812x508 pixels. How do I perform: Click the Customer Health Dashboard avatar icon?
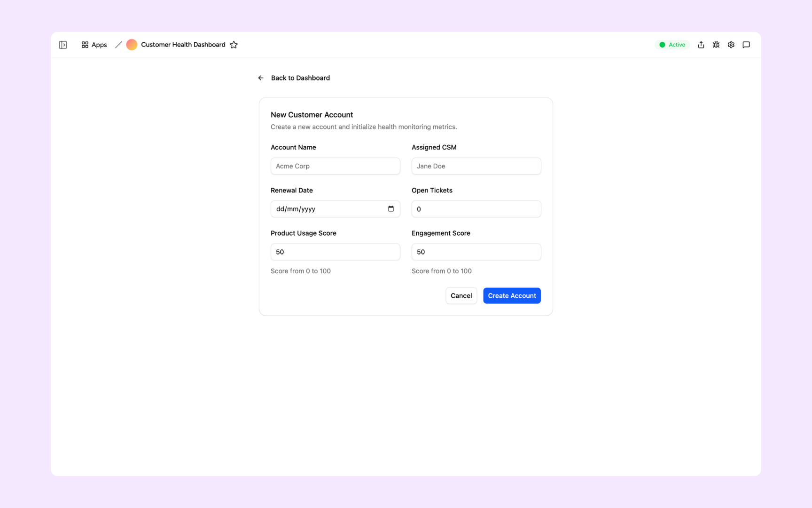(132, 45)
